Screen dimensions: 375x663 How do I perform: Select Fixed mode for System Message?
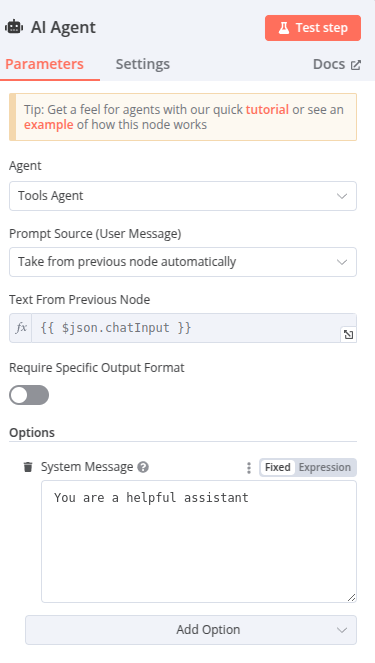(278, 467)
